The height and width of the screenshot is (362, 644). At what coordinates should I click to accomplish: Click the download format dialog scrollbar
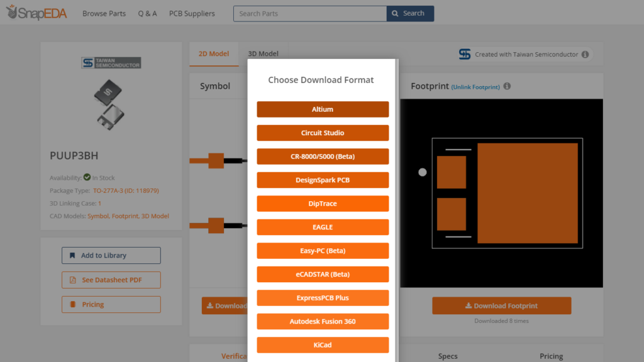click(396, 210)
